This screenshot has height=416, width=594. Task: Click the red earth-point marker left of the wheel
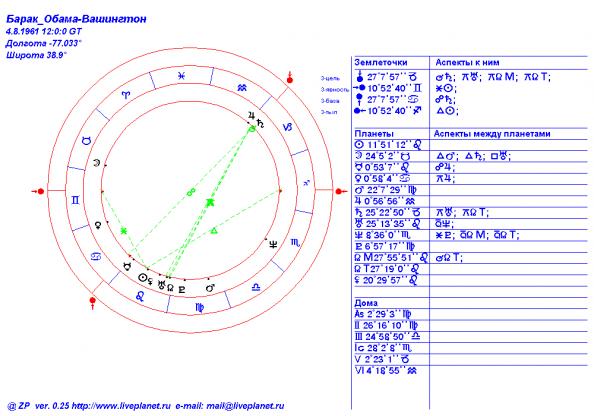click(x=38, y=191)
